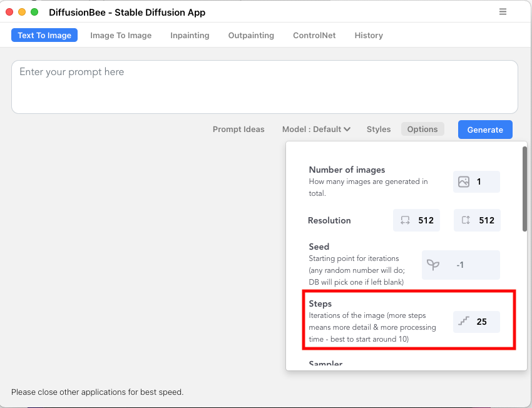This screenshot has height=408, width=532.
Task: Select the Outpainting tab
Action: click(x=251, y=35)
